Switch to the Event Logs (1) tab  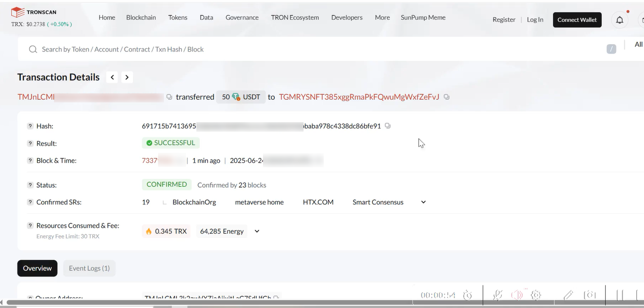(x=89, y=268)
